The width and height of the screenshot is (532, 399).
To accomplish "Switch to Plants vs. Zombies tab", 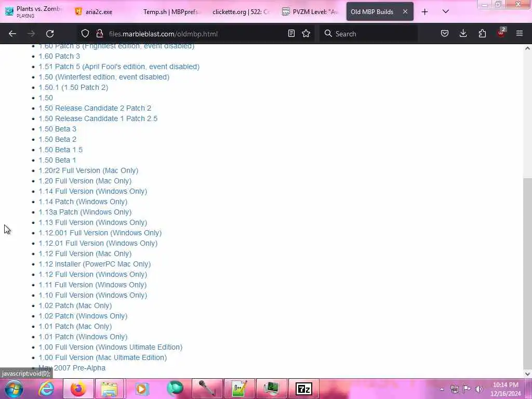I will [34, 11].
